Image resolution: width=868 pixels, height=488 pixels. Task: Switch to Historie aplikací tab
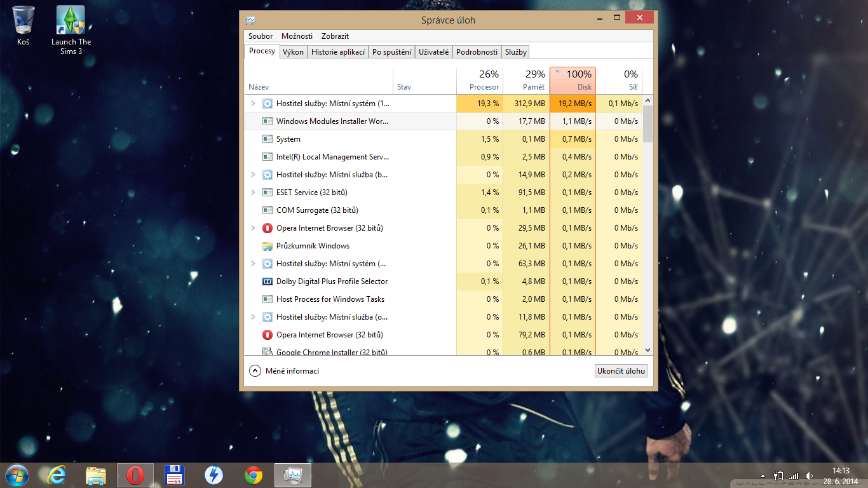pyautogui.click(x=338, y=52)
